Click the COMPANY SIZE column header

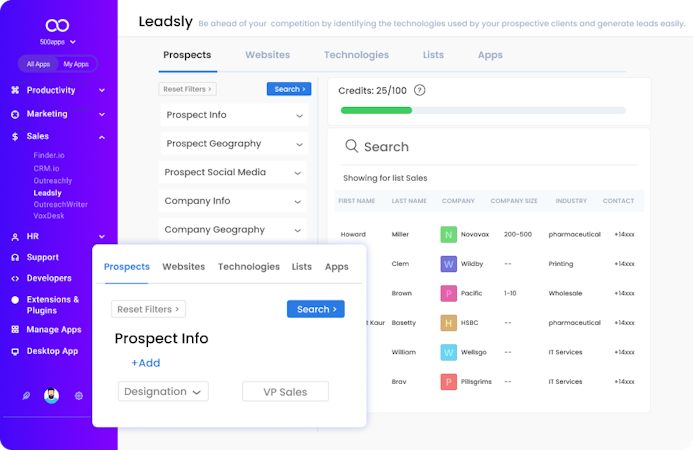pos(514,201)
